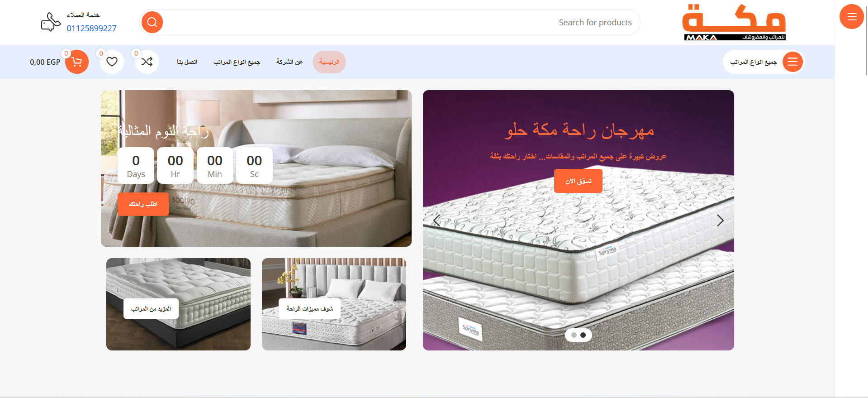Click the customer service support icon

pyautogui.click(x=51, y=22)
